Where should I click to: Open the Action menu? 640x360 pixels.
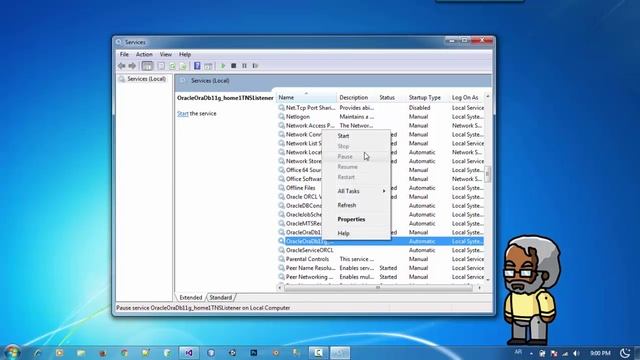coord(144,54)
